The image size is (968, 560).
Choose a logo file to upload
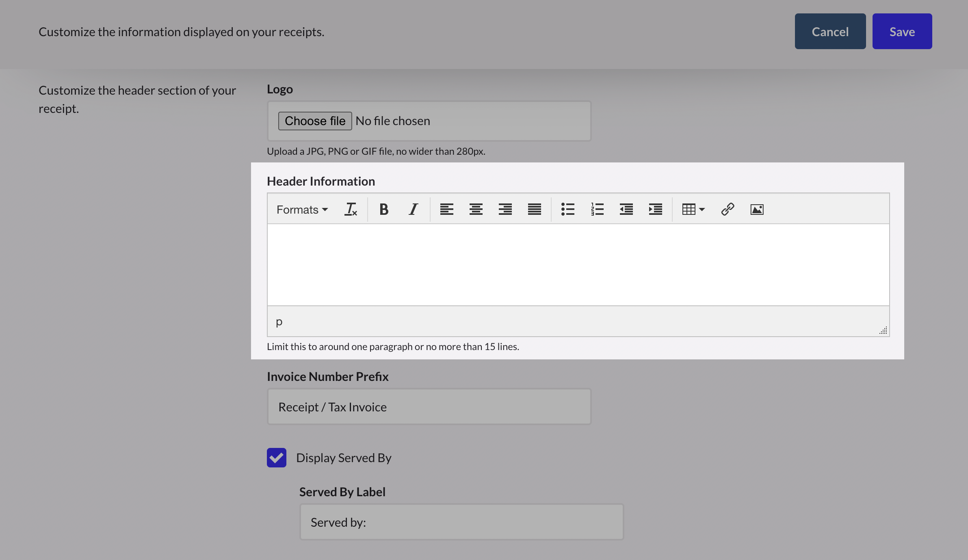315,121
